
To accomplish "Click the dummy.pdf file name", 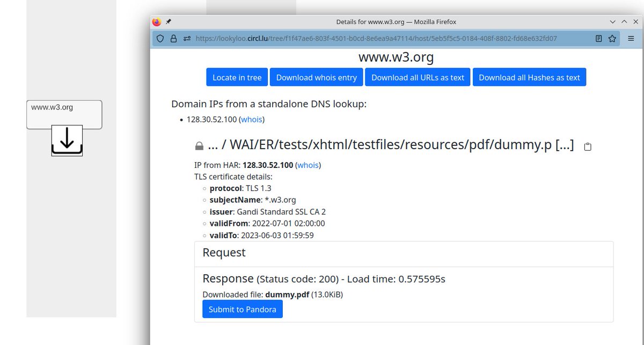I will pyautogui.click(x=287, y=295).
